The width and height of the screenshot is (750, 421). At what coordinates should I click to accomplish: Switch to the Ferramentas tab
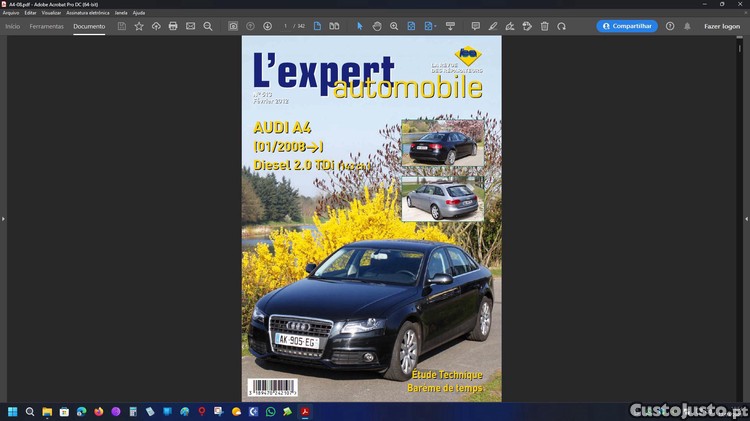click(46, 26)
